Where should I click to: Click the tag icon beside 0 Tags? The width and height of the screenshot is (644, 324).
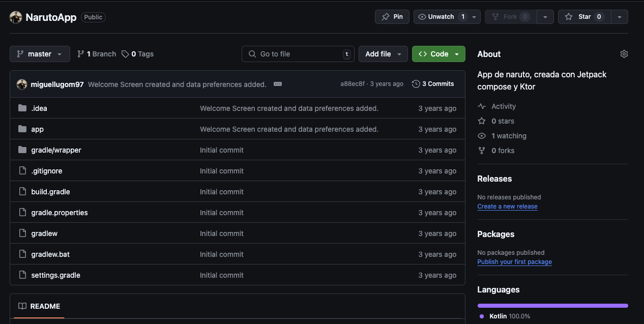125,54
